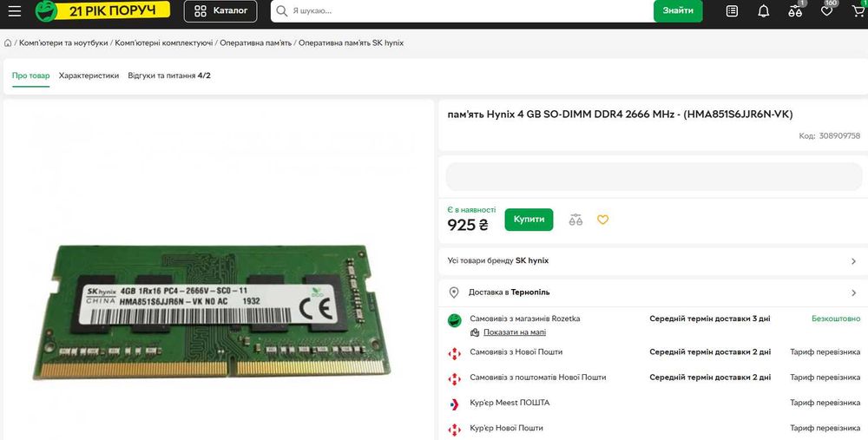
Task: Open the wishlist heart icon in header
Action: tap(826, 11)
